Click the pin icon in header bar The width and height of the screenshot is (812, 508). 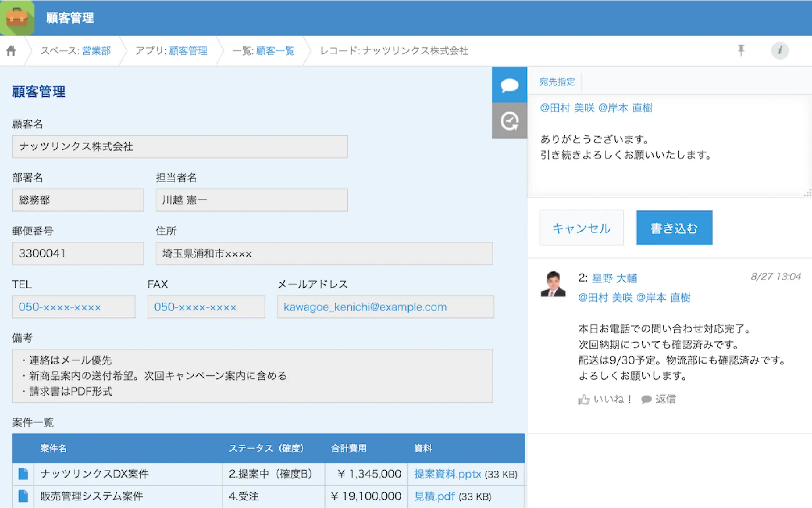[741, 50]
